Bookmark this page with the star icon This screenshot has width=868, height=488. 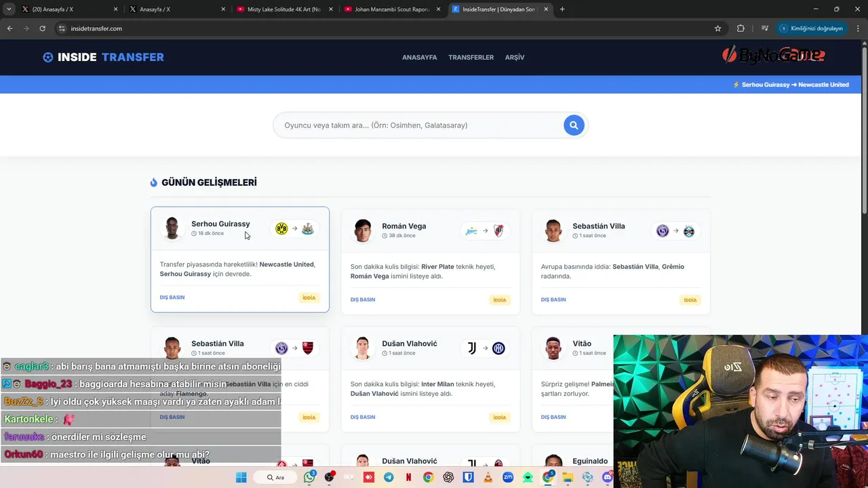click(717, 28)
